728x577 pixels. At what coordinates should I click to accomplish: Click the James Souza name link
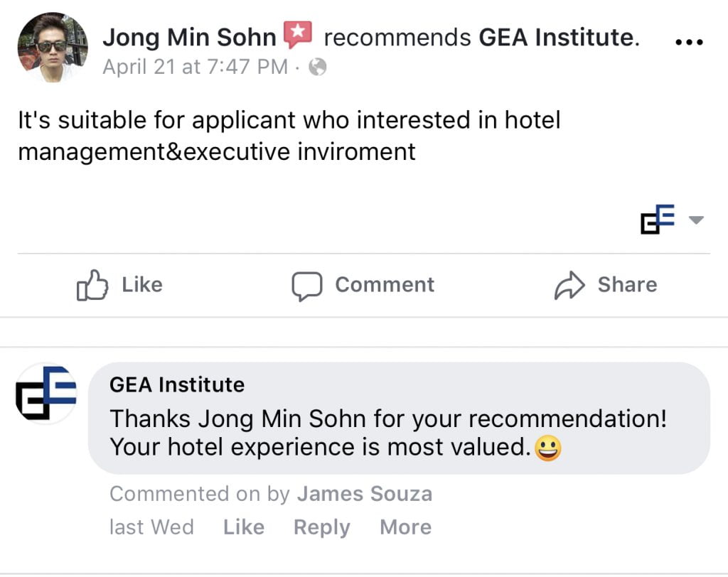(x=364, y=494)
